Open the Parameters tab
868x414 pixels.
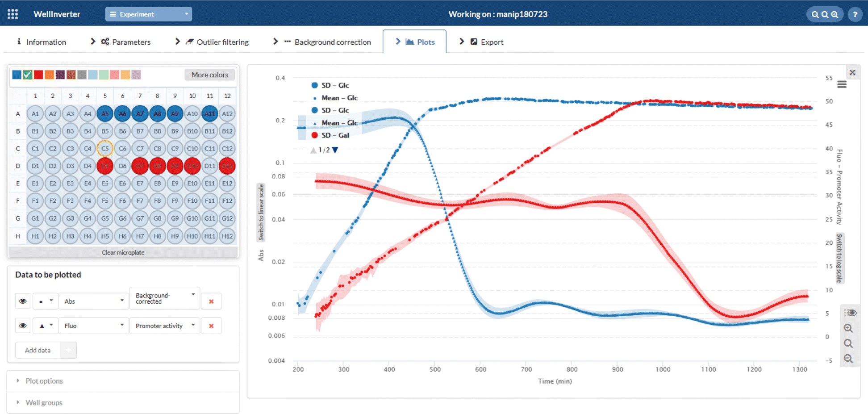(125, 42)
